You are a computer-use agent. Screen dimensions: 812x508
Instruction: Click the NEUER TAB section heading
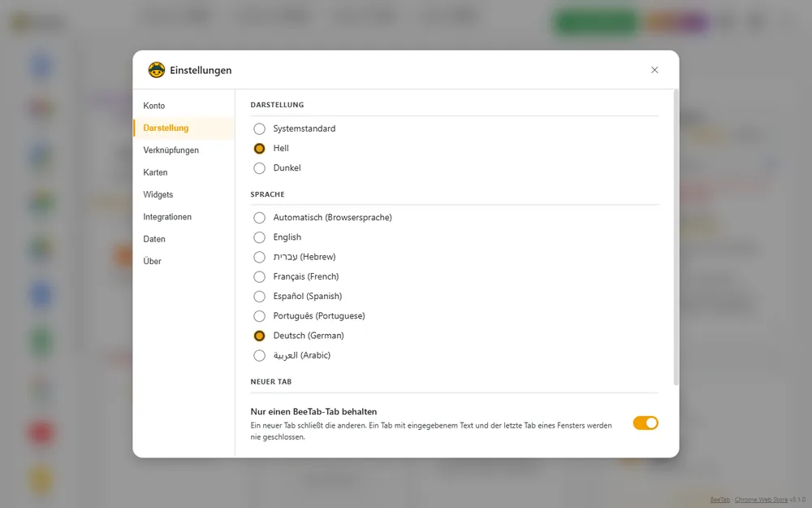pos(271,381)
